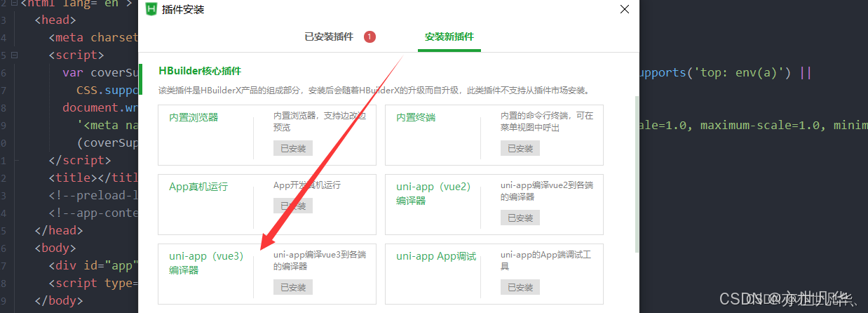Click the </head> closing tag in editor
The image size is (868, 313).
click(59, 230)
